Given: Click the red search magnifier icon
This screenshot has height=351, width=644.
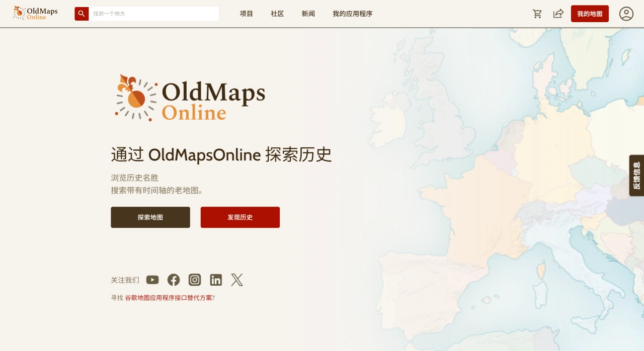Looking at the screenshot, I should (x=82, y=14).
